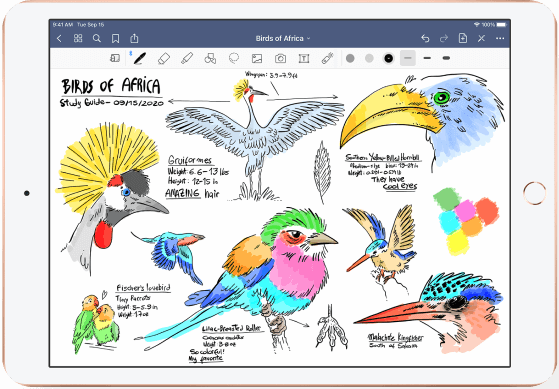Screen dimensions: 559x389
Task: Select the thickest stroke width
Action: [446, 58]
